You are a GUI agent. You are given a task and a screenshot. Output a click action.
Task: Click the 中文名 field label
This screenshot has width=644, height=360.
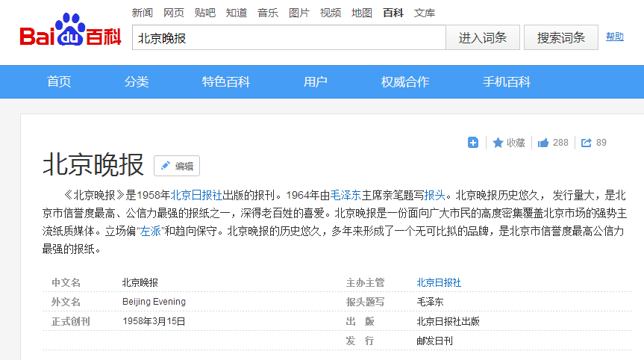[66, 283]
